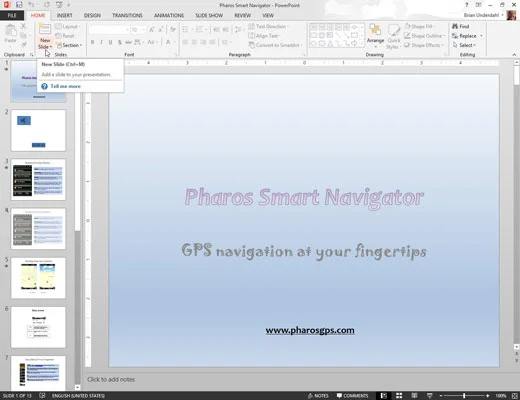Open Replace dropdown arrow
This screenshot has height=400, width=520.
tap(481, 36)
